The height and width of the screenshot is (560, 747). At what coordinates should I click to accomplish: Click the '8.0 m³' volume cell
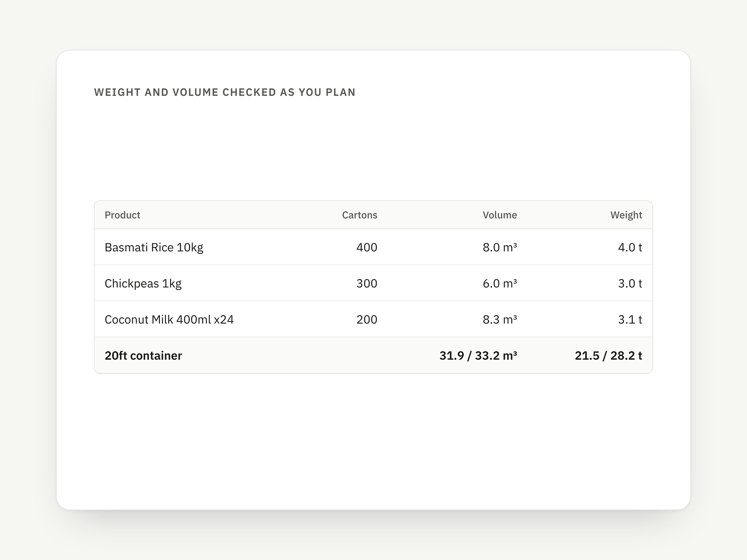coord(500,247)
